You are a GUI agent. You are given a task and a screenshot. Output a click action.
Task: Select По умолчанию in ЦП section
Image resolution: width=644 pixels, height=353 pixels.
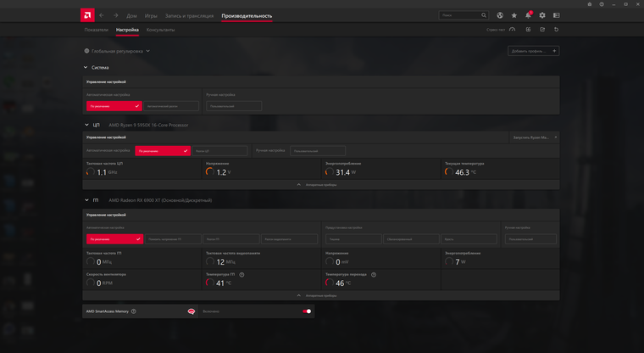click(x=163, y=151)
